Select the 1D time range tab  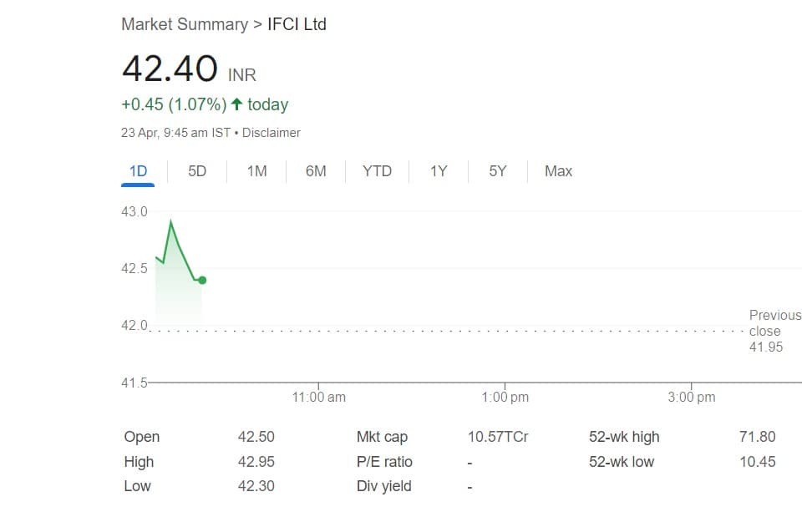(x=138, y=171)
